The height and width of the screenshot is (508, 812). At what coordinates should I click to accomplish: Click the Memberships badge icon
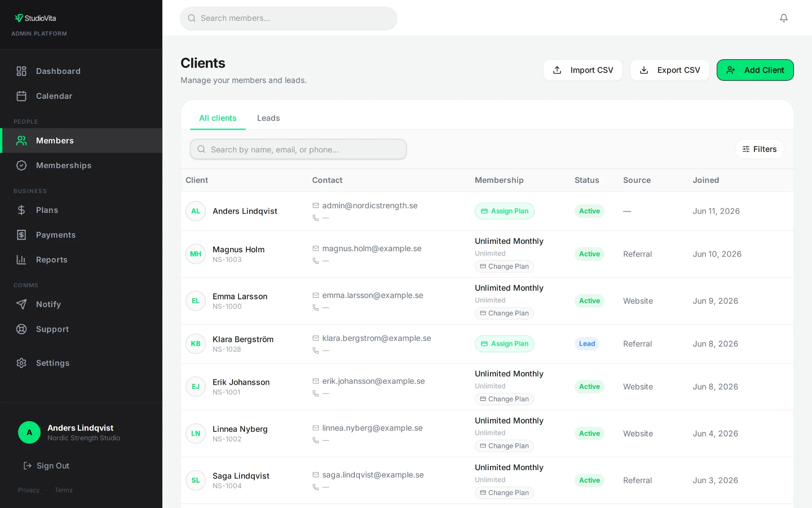[21, 165]
